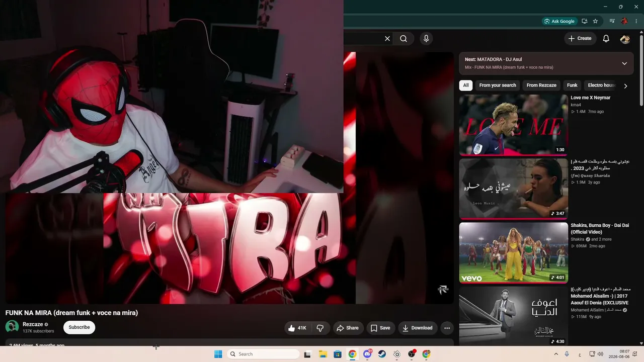Click the Love me X Neymar title
Viewport: 644px width, 362px height.
[x=591, y=98]
